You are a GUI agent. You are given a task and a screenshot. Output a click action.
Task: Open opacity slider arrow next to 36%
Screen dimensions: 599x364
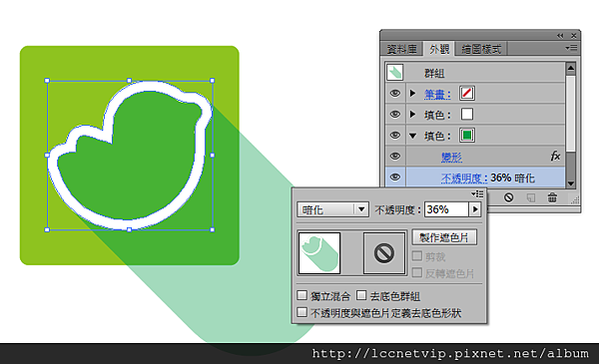point(475,209)
